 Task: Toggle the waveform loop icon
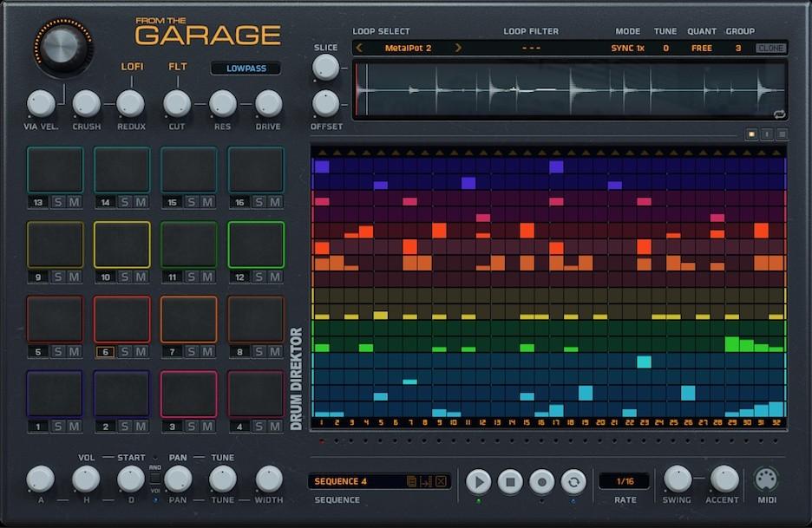click(x=778, y=114)
